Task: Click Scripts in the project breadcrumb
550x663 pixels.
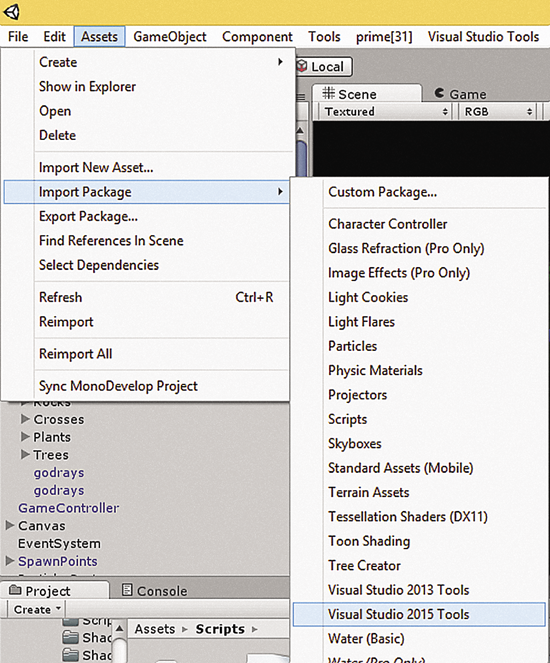Action: coord(220,629)
